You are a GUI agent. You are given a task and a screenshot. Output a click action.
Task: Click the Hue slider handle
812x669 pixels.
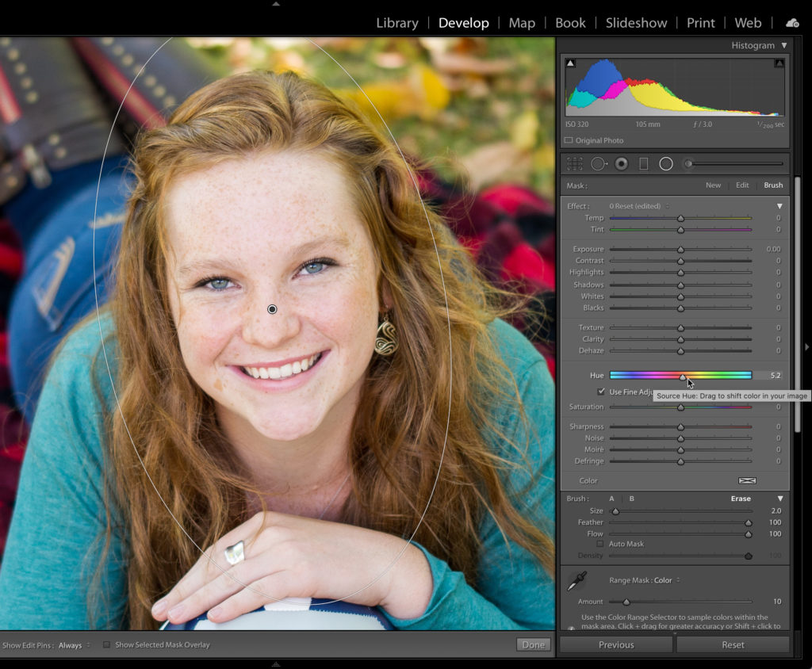click(683, 377)
